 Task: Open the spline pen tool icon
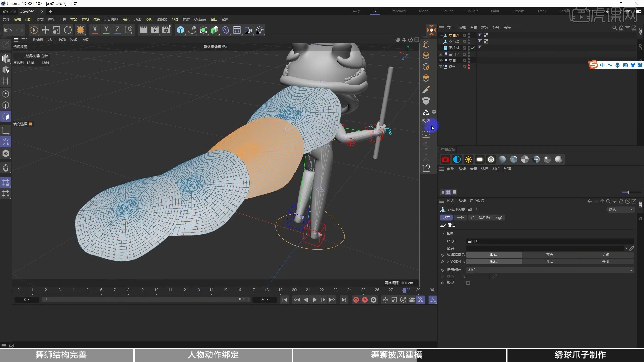coord(192,30)
